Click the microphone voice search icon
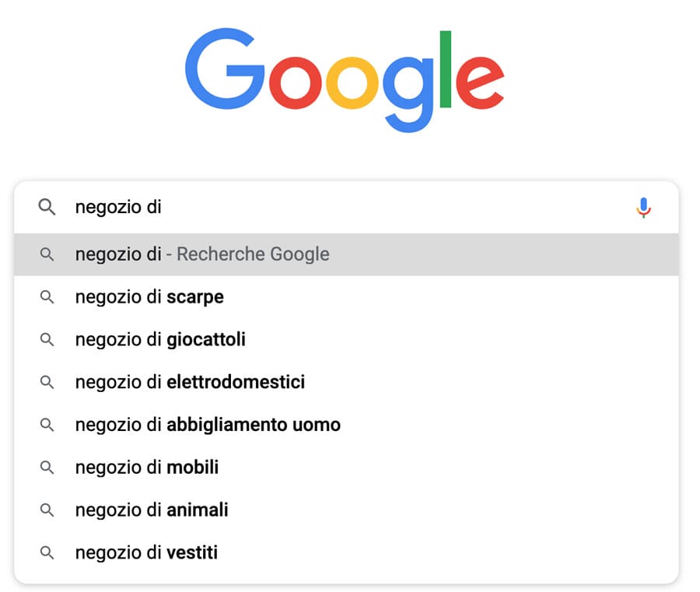Image resolution: width=700 pixels, height=592 pixels. pos(644,207)
